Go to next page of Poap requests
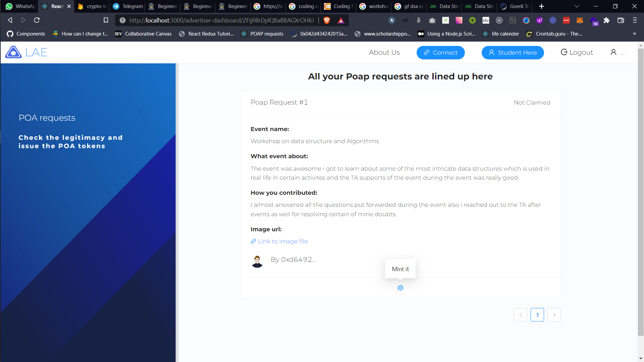This screenshot has height=362, width=644. point(554,315)
